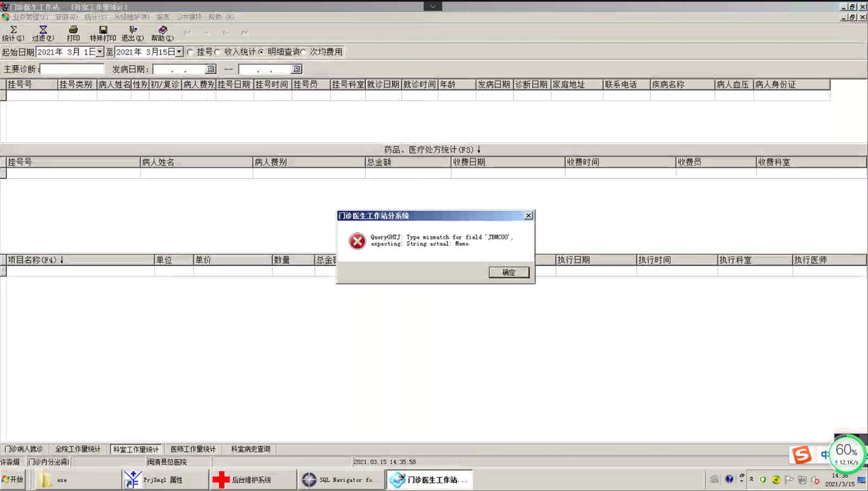
Task: Switch to 科室工作量统计 tab
Action: coord(136,449)
